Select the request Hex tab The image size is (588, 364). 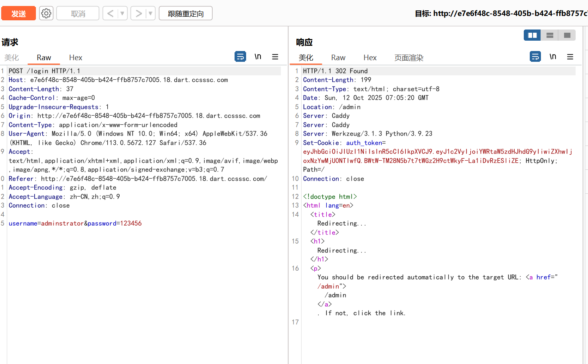75,58
